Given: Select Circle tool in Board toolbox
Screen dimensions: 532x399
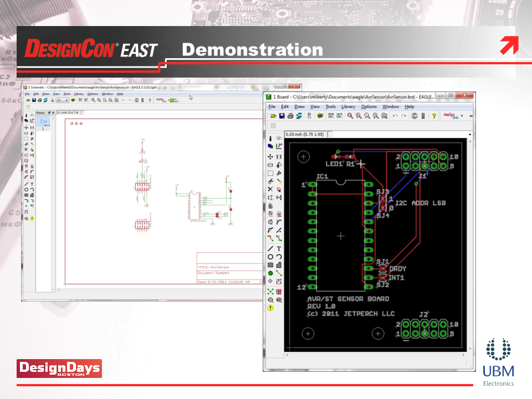Looking at the screenshot, I should coord(270,257).
